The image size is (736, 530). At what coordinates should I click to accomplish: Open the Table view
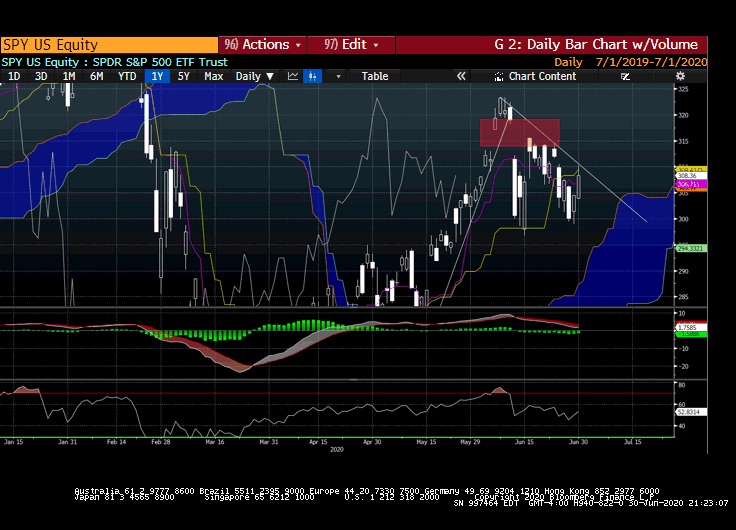375,76
